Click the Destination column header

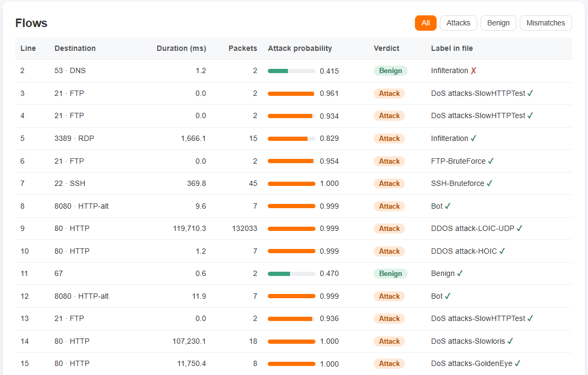pos(75,48)
